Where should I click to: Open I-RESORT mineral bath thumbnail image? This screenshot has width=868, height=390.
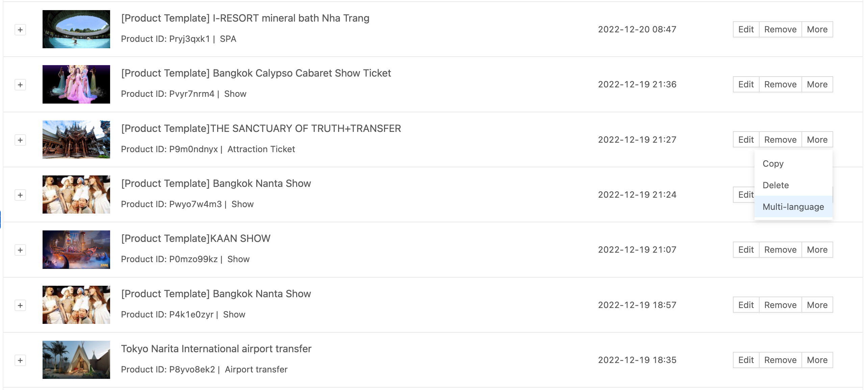(76, 29)
